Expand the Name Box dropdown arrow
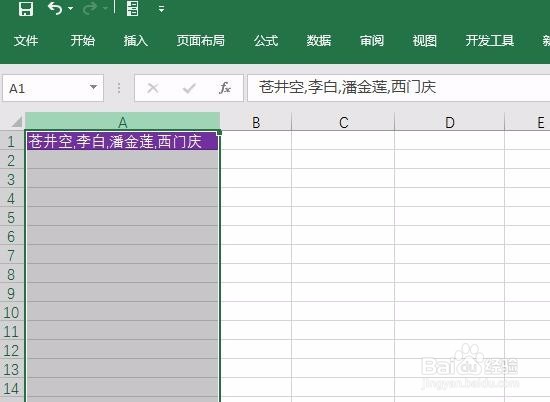 [93, 87]
